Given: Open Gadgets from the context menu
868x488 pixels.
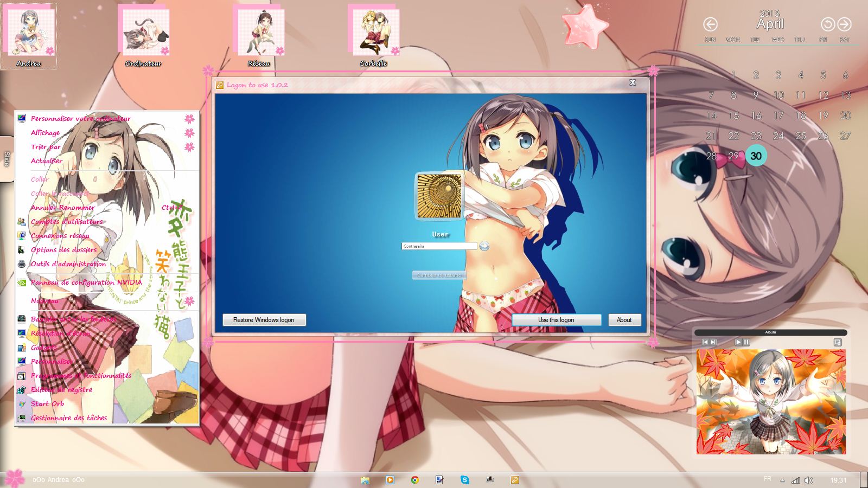Looking at the screenshot, I should click(x=107, y=347).
